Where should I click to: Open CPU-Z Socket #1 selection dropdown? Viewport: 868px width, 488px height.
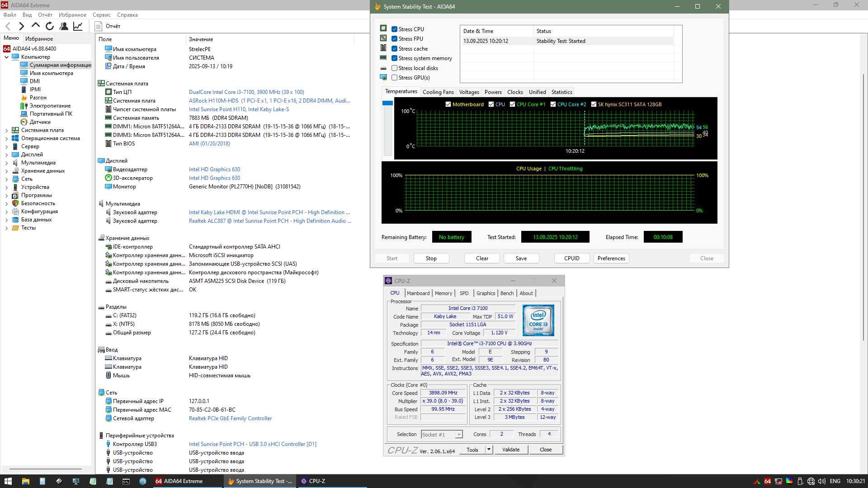(459, 435)
